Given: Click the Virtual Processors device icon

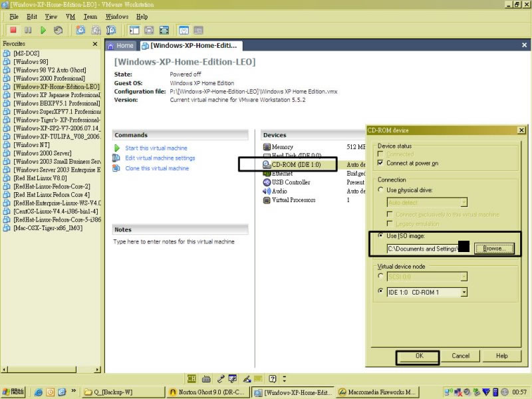Looking at the screenshot, I should click(x=267, y=200).
